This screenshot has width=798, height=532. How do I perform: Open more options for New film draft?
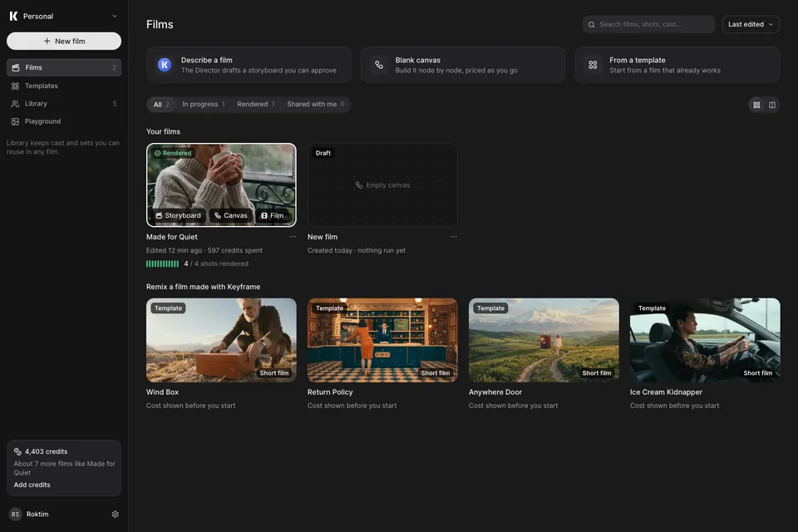454,237
